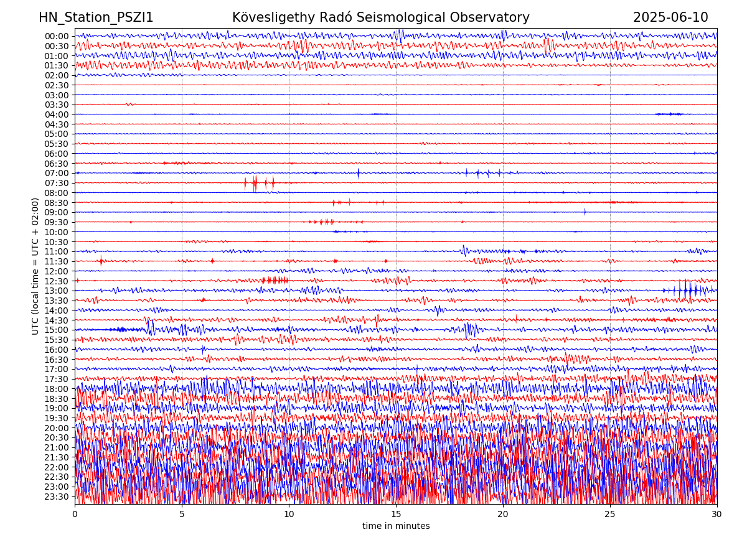Click the 0 minute x-axis tick label

(75, 515)
